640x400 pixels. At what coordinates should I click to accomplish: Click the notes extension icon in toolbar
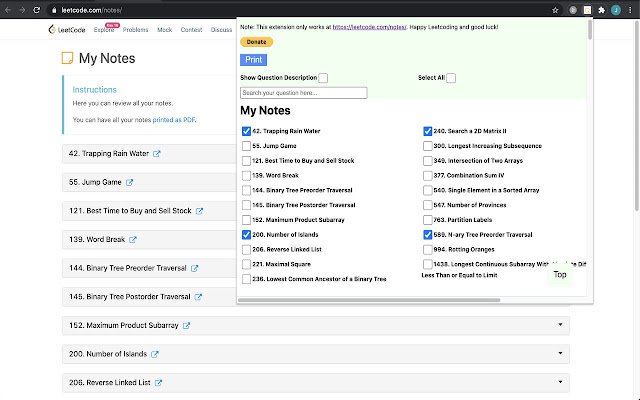click(587, 10)
